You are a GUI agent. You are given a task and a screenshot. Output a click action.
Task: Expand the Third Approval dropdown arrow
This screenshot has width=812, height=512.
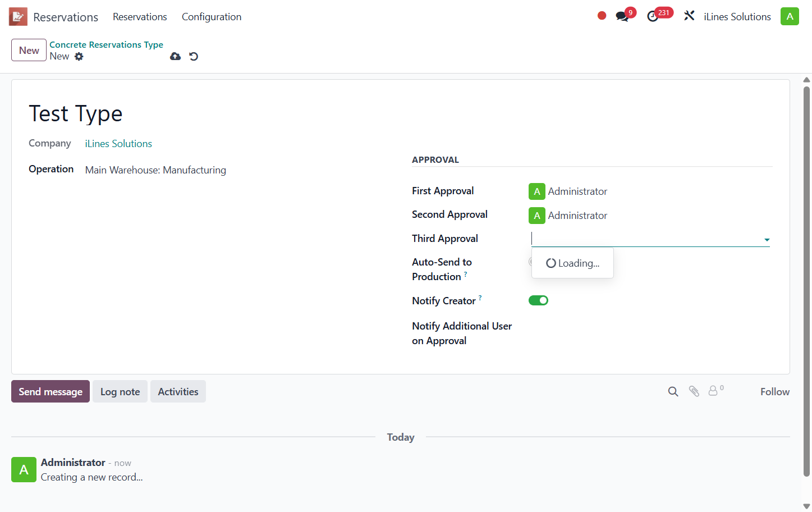(x=767, y=240)
